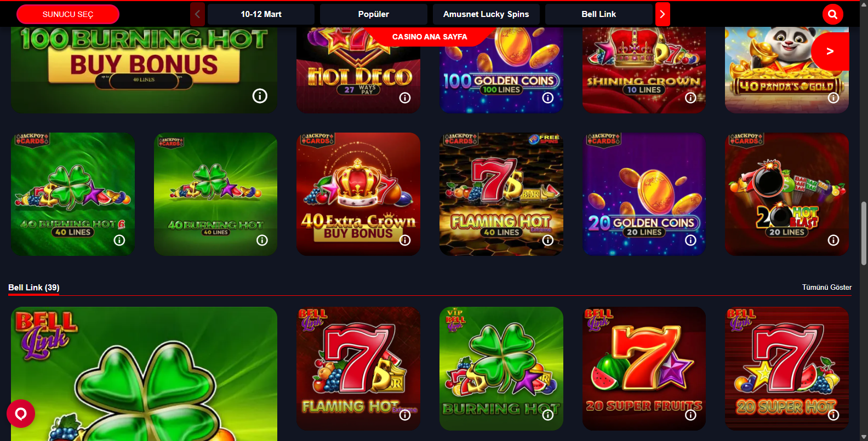The width and height of the screenshot is (868, 441).
Task: Show info for 20 Hot Blast game
Action: (x=833, y=240)
